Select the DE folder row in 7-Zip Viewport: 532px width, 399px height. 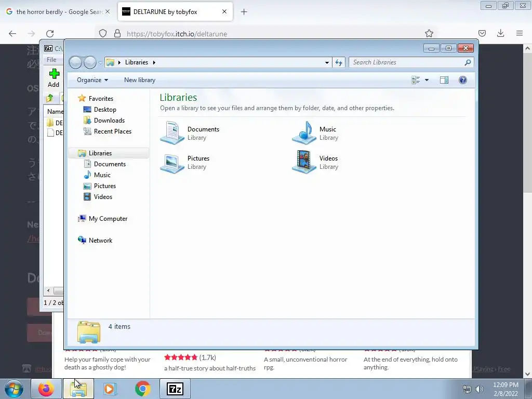[55, 123]
